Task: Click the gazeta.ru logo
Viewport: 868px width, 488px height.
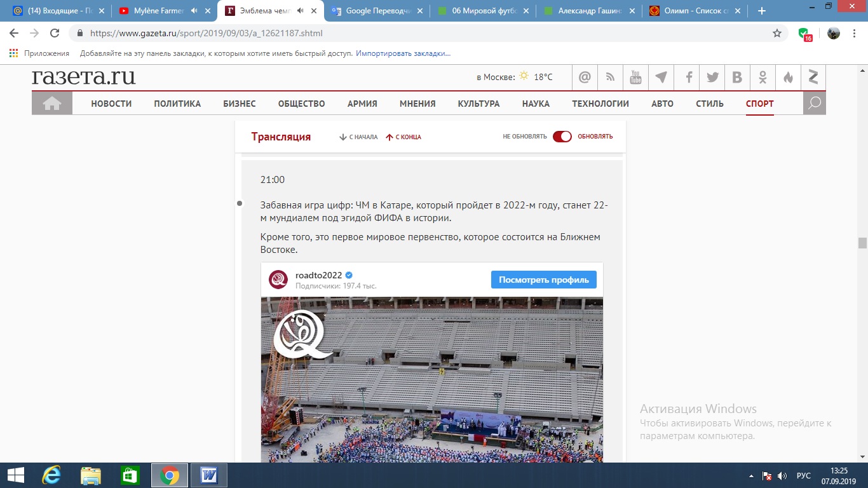Action: [84, 77]
